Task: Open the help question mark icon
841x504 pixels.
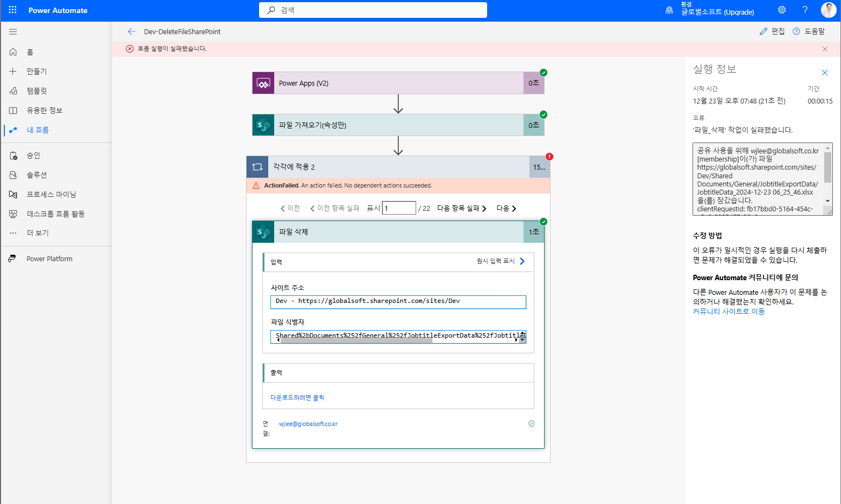Action: pyautogui.click(x=805, y=10)
